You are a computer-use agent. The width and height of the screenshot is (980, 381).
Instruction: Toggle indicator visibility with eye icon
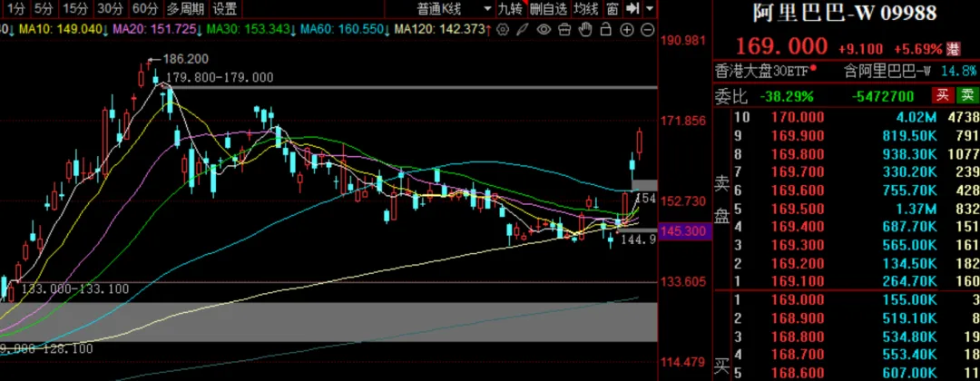(x=544, y=30)
